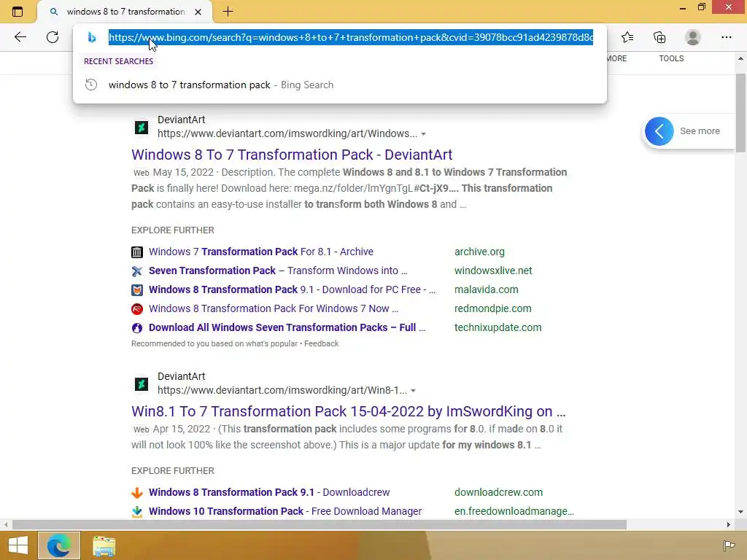Click the DeviantArt favicon of second result
The width and height of the screenshot is (747, 560).
[142, 384]
